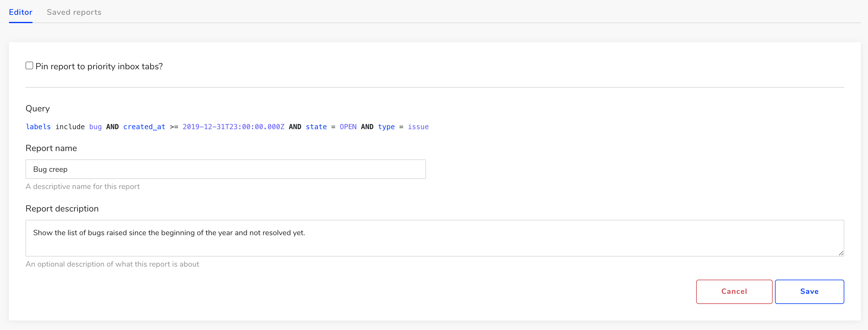
Task: Click the 'type' field in the query
Action: click(x=386, y=127)
